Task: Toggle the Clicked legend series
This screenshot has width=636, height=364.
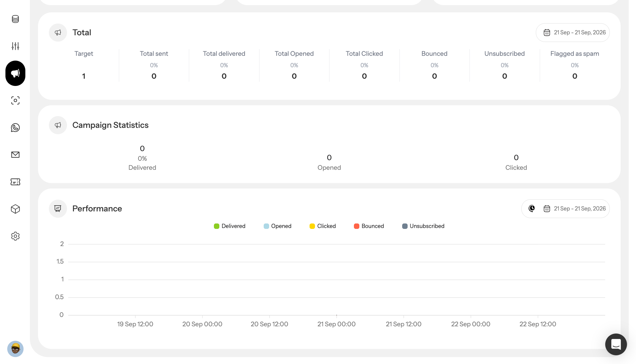Action: tap(323, 226)
